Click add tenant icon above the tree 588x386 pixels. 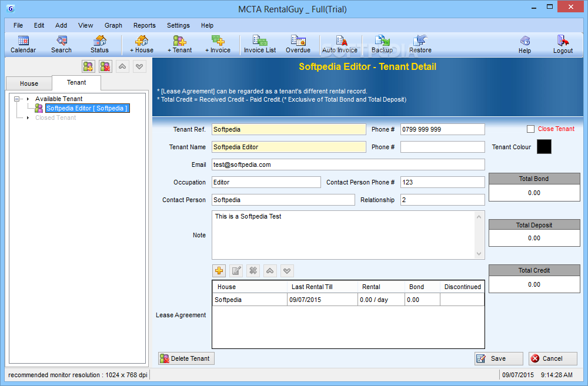[x=89, y=67]
